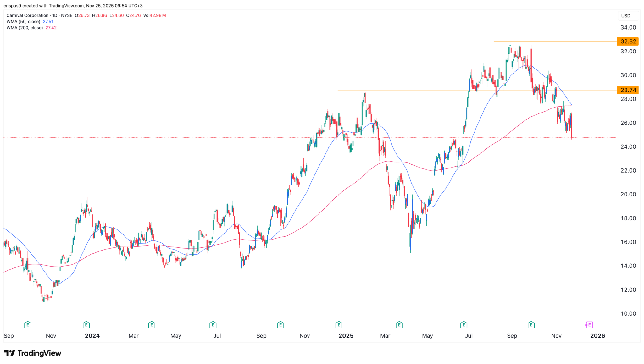The height and width of the screenshot is (364, 644).
Task: Click earnings marker above the Jul 2024 label
Action: (x=213, y=325)
